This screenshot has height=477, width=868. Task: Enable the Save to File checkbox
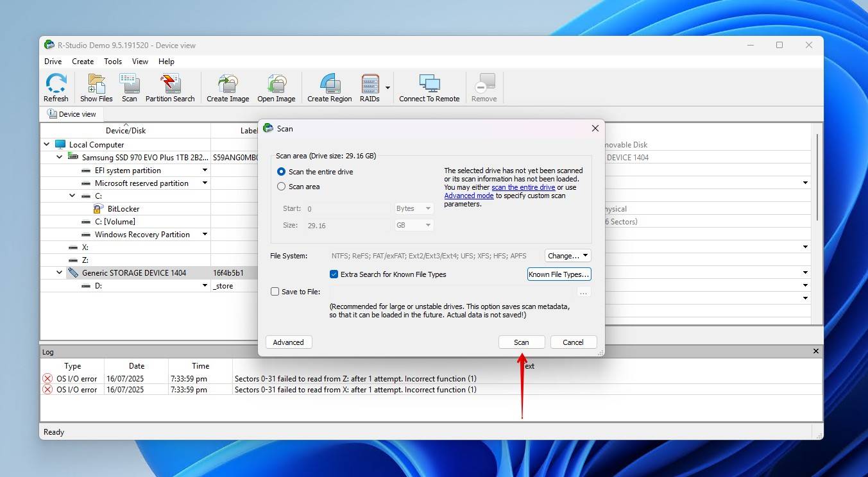(275, 291)
